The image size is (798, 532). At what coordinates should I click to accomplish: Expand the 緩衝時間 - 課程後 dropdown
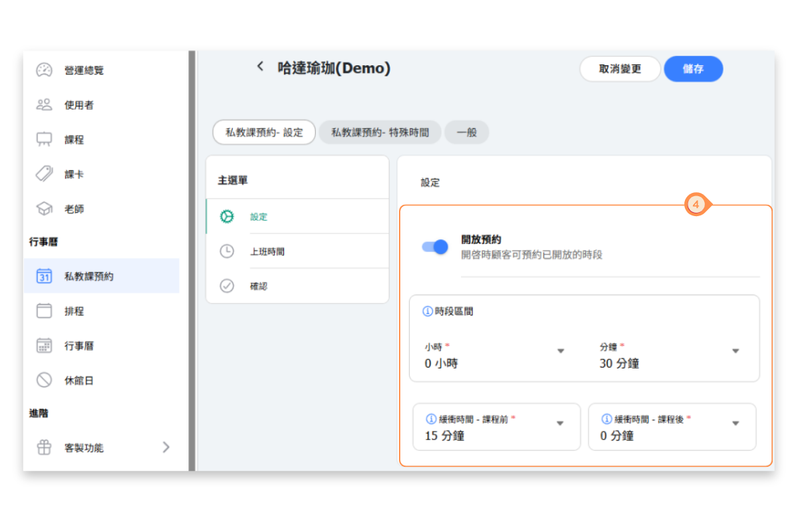(x=735, y=424)
